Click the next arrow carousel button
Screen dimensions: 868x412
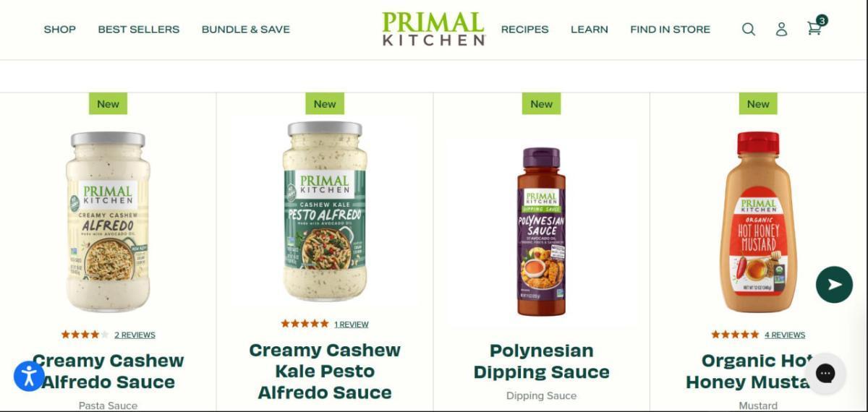click(834, 284)
